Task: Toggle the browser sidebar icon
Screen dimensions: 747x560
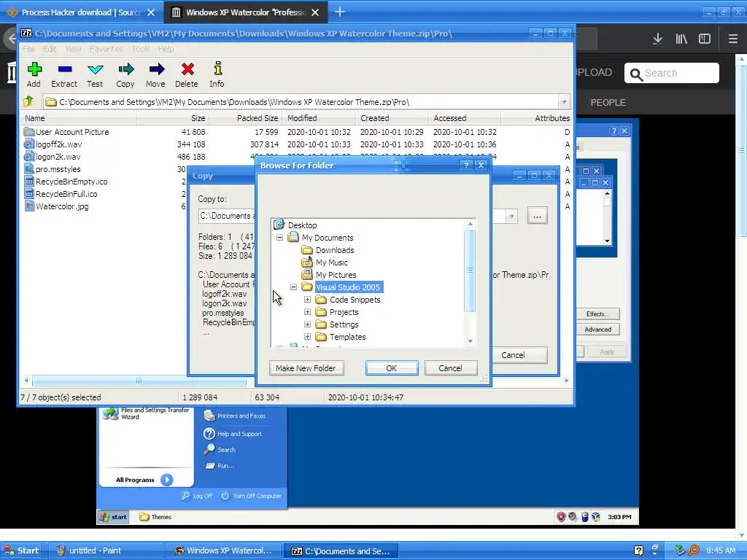Action: 705,39
